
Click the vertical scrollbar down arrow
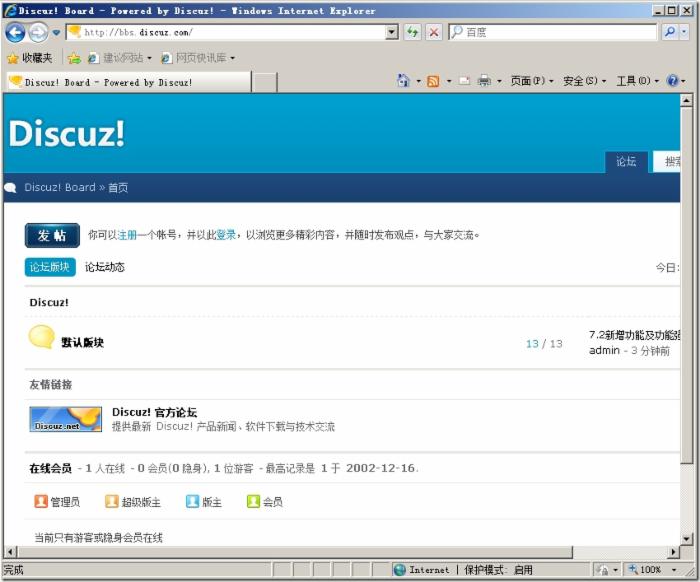coord(686,537)
